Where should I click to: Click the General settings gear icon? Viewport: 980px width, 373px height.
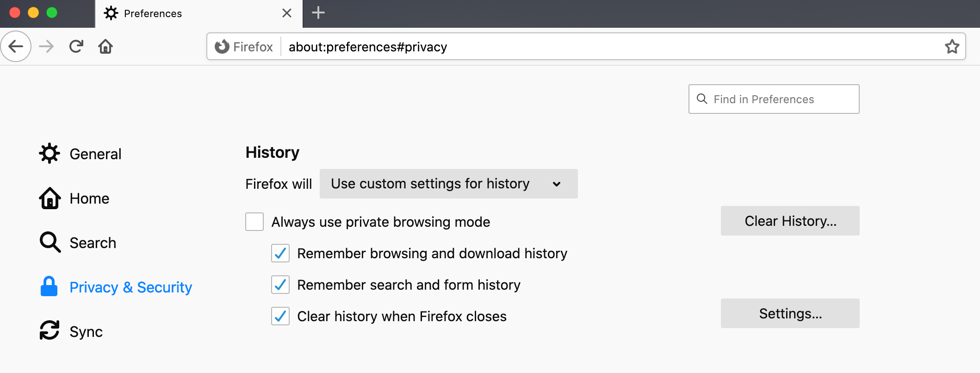point(49,153)
